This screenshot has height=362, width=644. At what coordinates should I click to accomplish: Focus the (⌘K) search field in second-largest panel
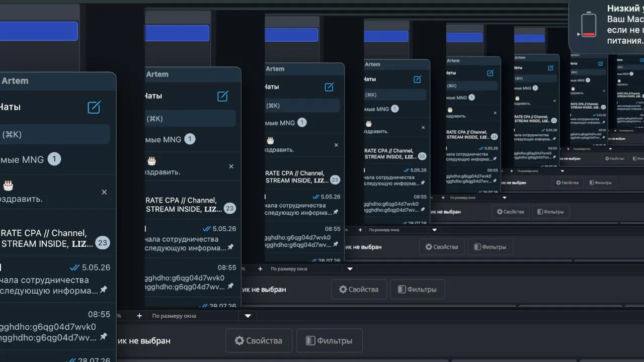click(190, 119)
